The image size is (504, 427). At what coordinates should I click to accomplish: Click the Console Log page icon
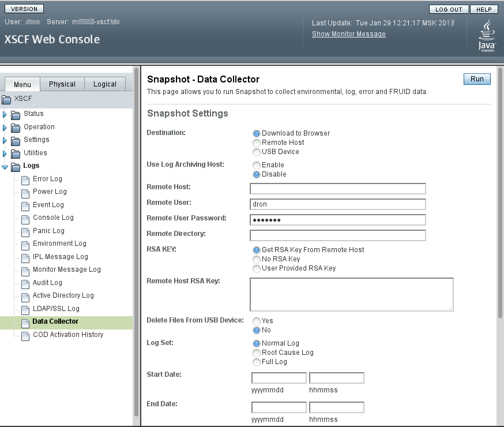click(25, 219)
